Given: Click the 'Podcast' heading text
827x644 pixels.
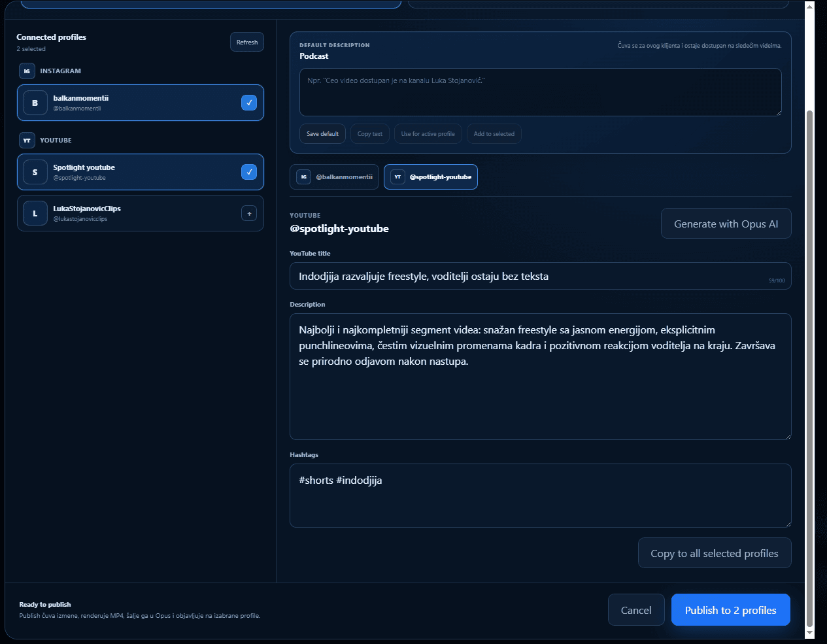Looking at the screenshot, I should pos(314,56).
